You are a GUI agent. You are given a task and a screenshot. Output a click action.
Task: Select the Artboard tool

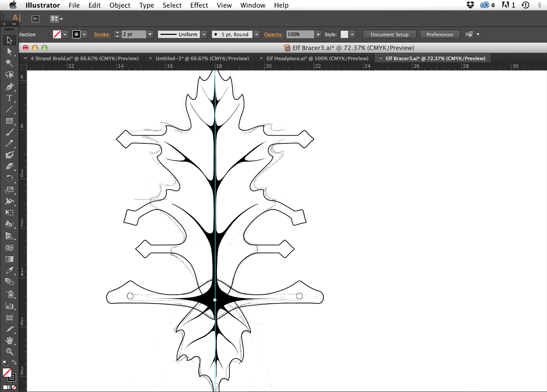9,318
